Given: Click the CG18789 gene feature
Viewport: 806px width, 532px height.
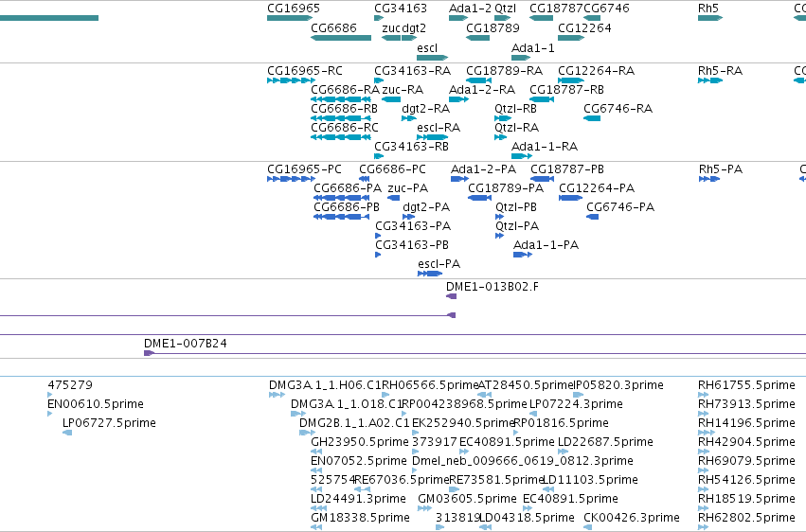Looking at the screenshot, I should (x=477, y=38).
